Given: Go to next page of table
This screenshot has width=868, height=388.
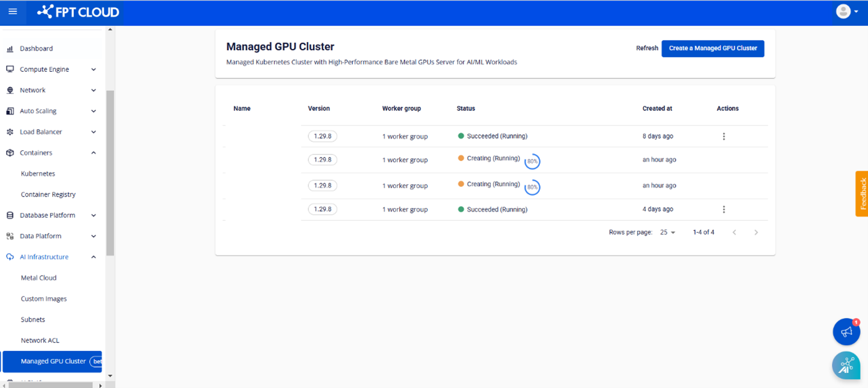Looking at the screenshot, I should pyautogui.click(x=756, y=232).
